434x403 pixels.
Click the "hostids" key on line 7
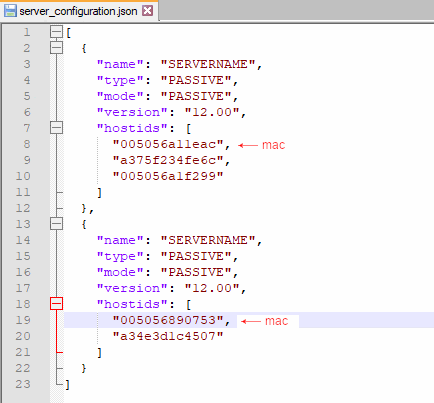click(132, 128)
